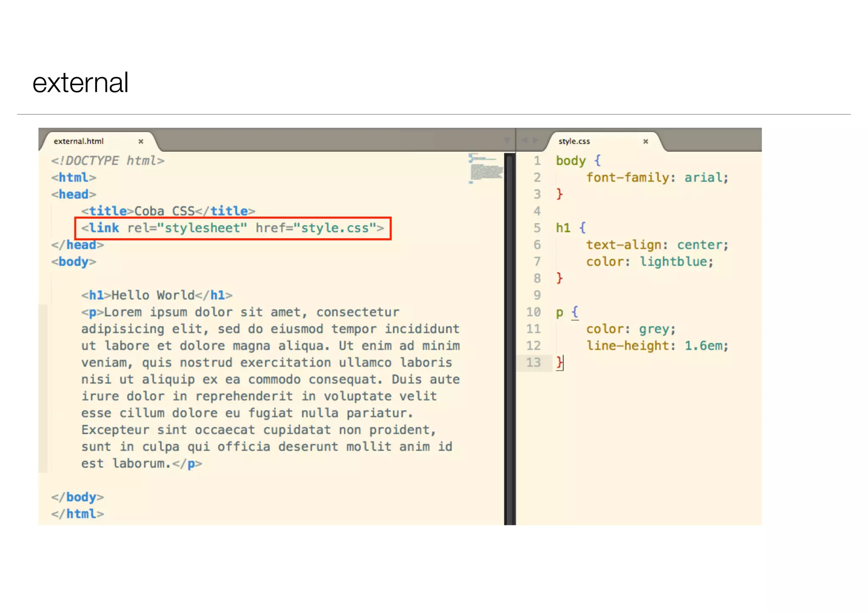Click the font-family arial declaration
Image resolution: width=868 pixels, height=613 pixels.
coord(657,178)
